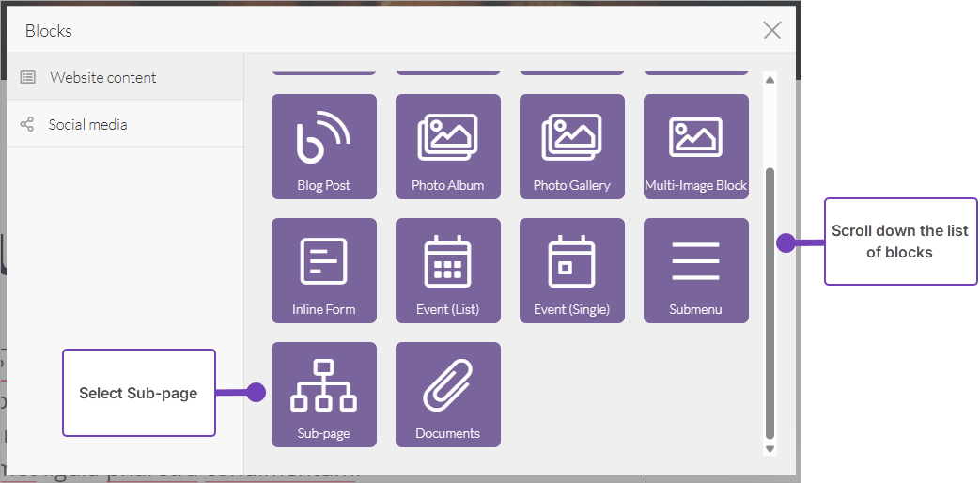This screenshot has height=483, width=980.
Task: Click the list icon beside Website content
Action: pos(28,78)
